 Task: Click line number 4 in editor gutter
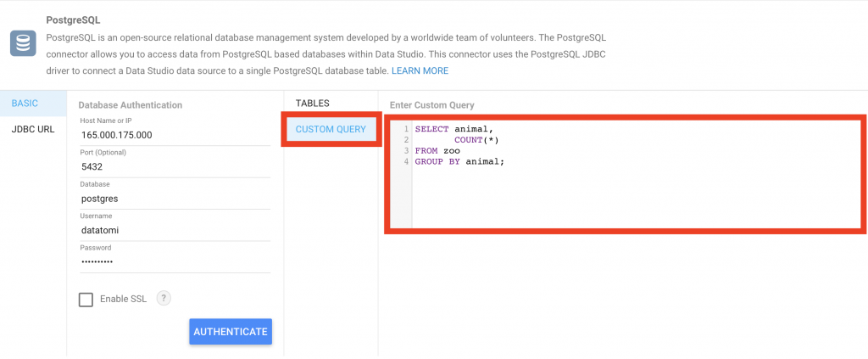click(x=406, y=162)
